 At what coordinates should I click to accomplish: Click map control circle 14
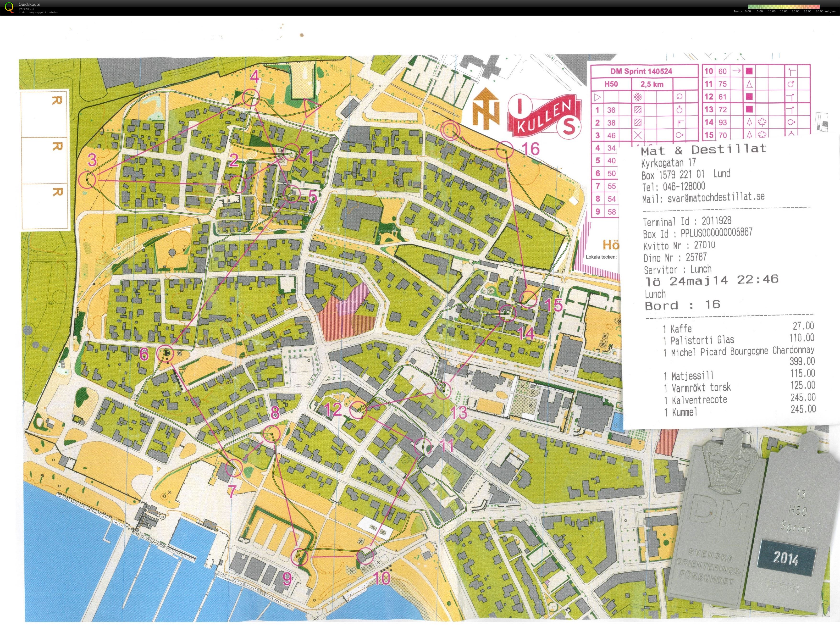pos(508,313)
